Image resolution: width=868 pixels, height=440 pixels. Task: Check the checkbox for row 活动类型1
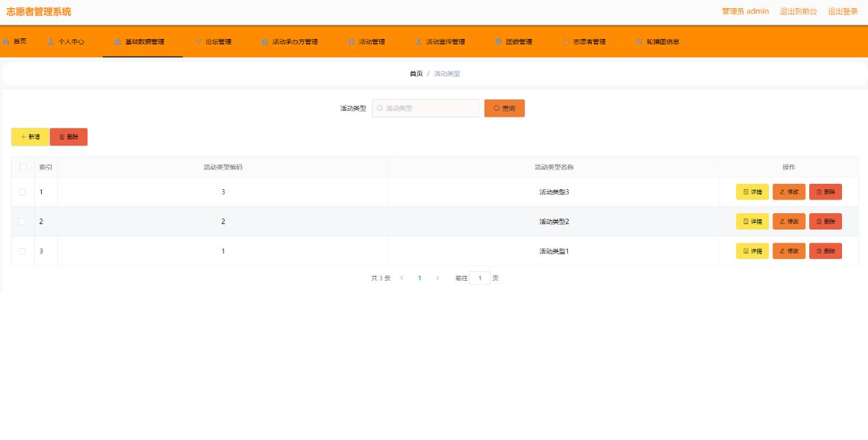23,251
